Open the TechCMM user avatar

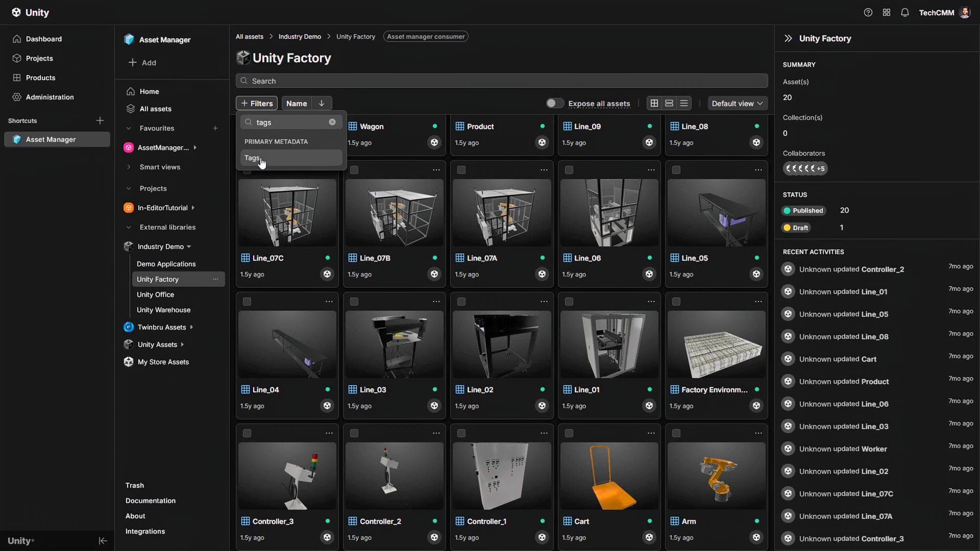(965, 12)
